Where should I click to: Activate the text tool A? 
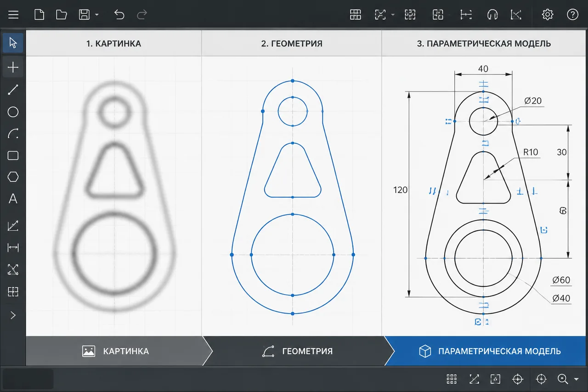[x=13, y=199]
